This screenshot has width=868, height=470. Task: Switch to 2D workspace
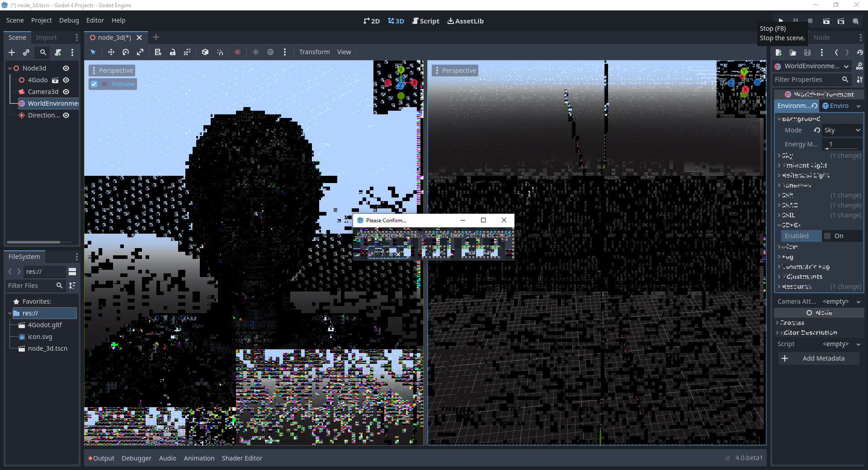point(372,21)
